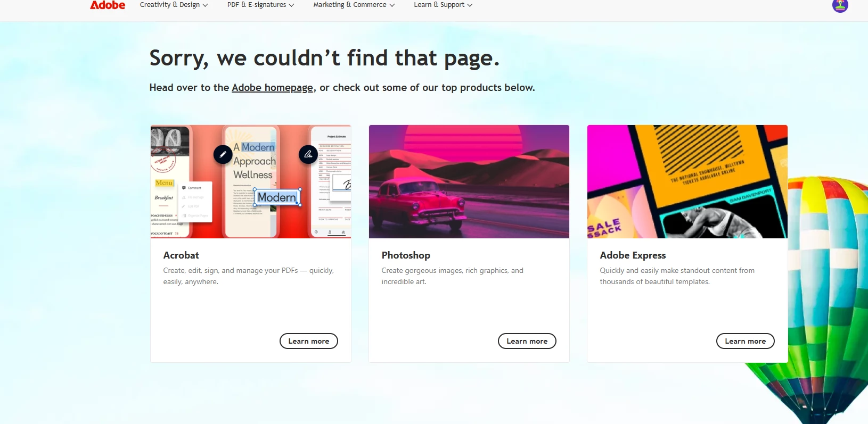868x424 pixels.
Task: Click the pencil edit icon in Acrobat image
Action: point(223,154)
